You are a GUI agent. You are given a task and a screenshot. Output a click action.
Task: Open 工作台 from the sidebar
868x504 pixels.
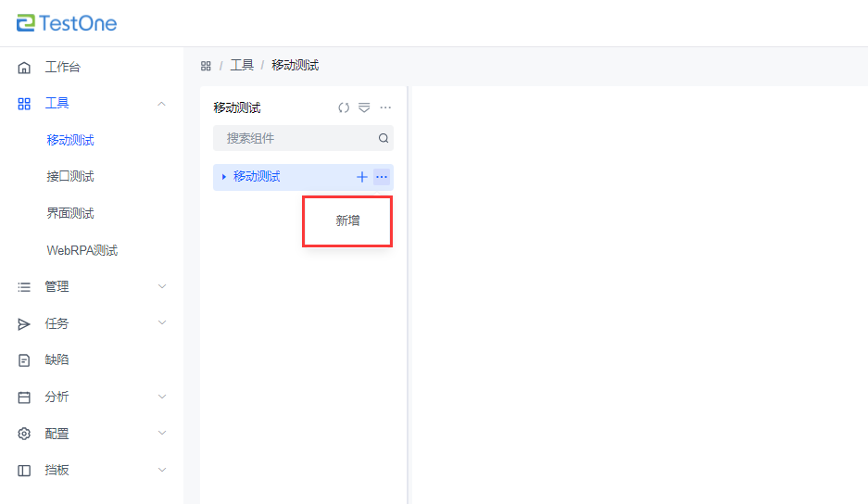tap(62, 67)
